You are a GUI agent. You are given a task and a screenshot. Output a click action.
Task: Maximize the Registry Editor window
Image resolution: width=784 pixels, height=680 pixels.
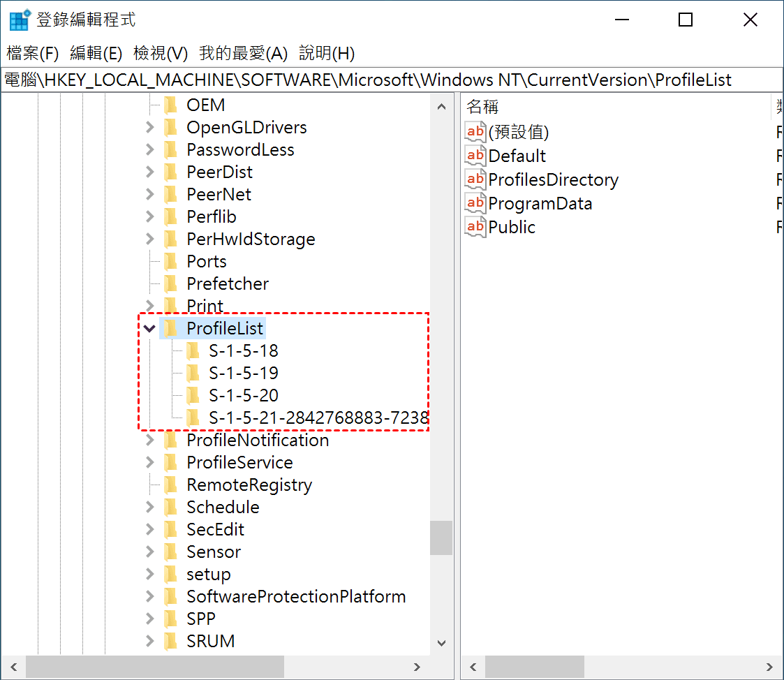[x=686, y=20]
